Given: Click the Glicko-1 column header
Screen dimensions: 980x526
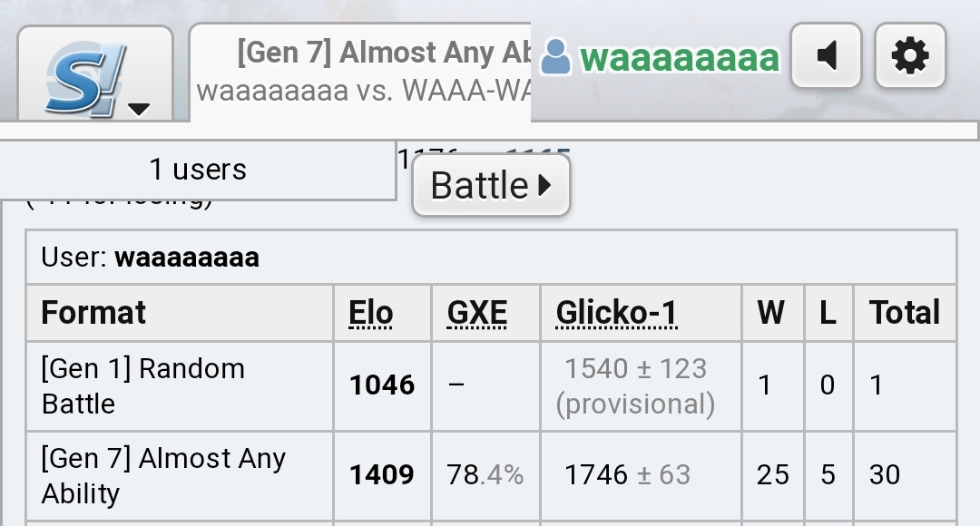Looking at the screenshot, I should [616, 312].
